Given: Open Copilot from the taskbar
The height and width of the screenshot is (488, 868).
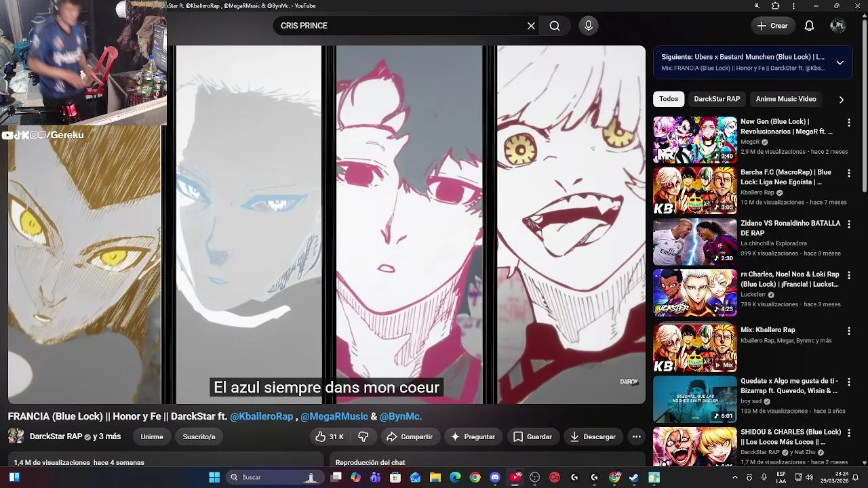Looking at the screenshot, I should coord(356,477).
